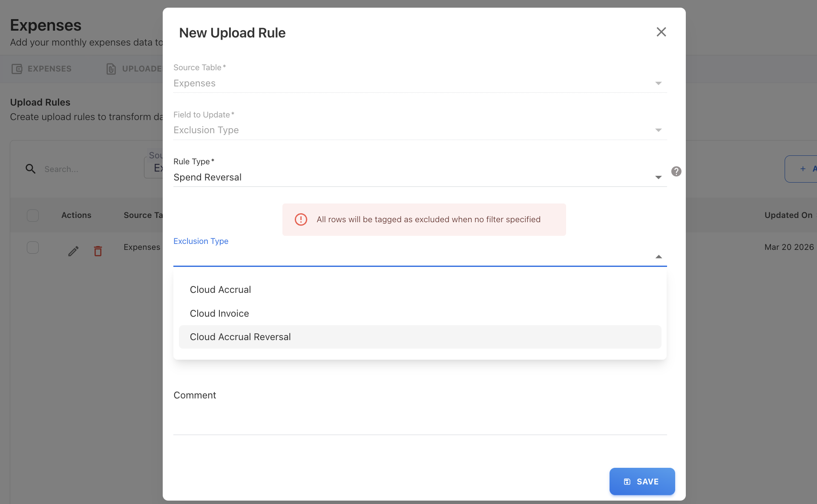The height and width of the screenshot is (504, 817).
Task: Collapse the Exclusion Type dropdown arrow
Action: pyautogui.click(x=658, y=257)
